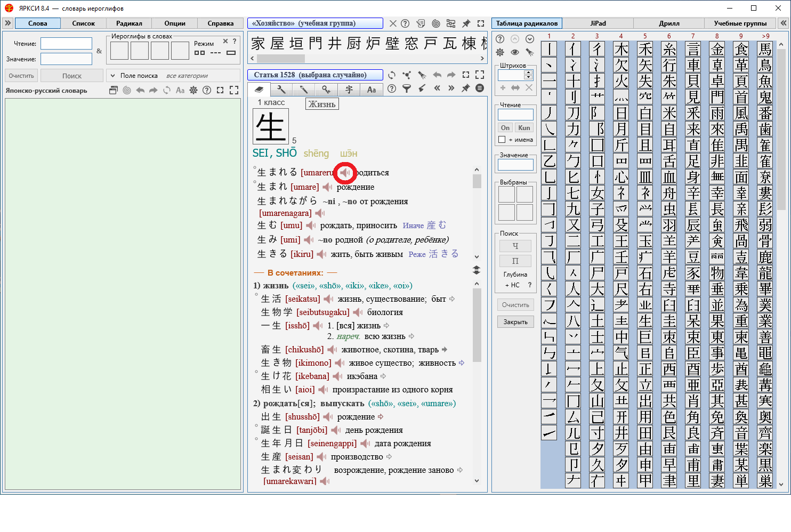
Task: Click the flashlight icon in the article toolbar
Action: [x=422, y=75]
